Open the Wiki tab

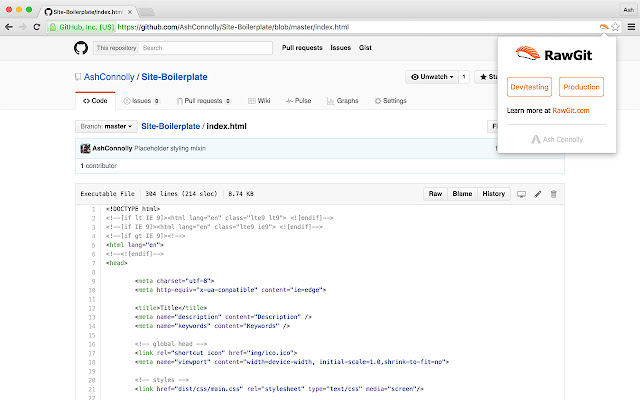[259, 101]
